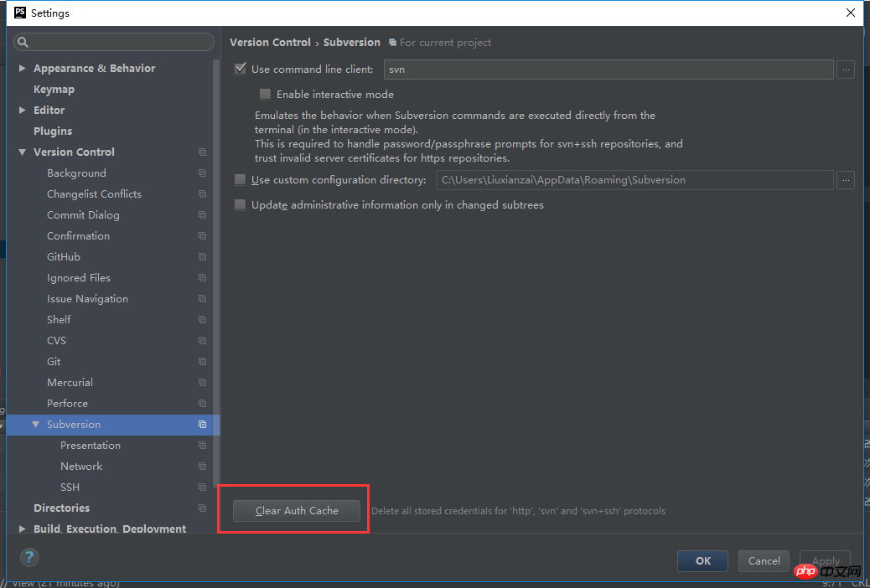Select Subversion Network settings
Screen dimensions: 870x588
[81, 466]
